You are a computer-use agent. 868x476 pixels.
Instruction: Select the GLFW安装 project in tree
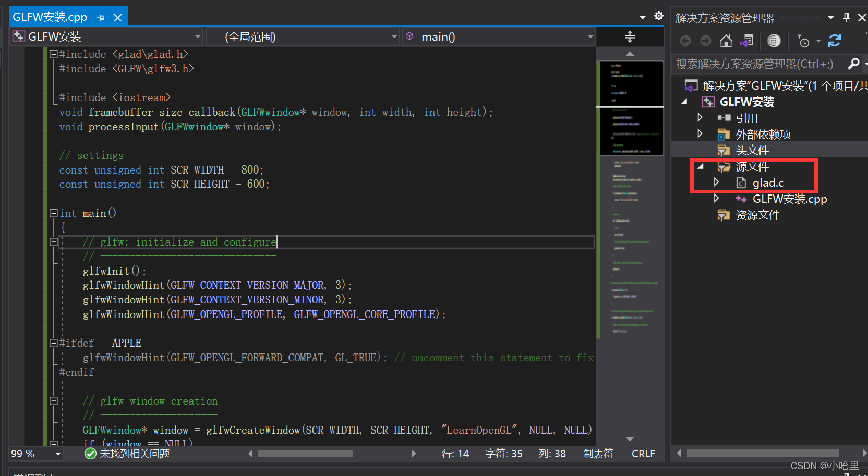pyautogui.click(x=746, y=102)
